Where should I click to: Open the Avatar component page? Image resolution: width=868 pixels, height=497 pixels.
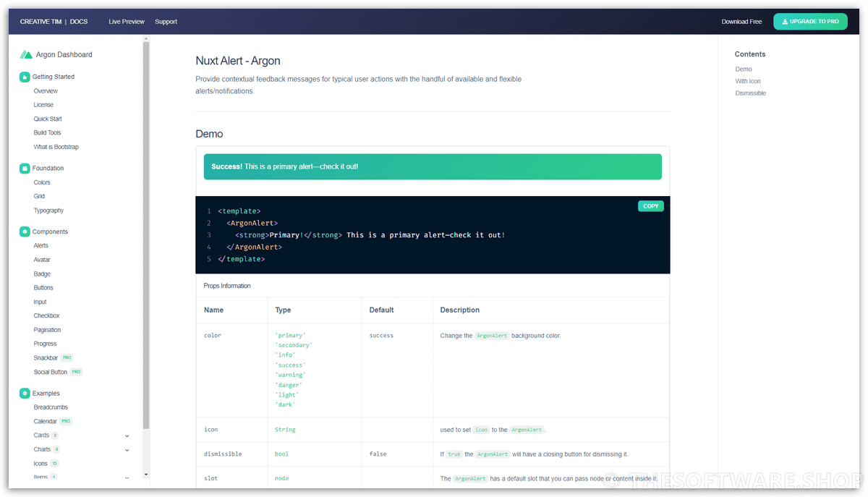[x=42, y=260]
